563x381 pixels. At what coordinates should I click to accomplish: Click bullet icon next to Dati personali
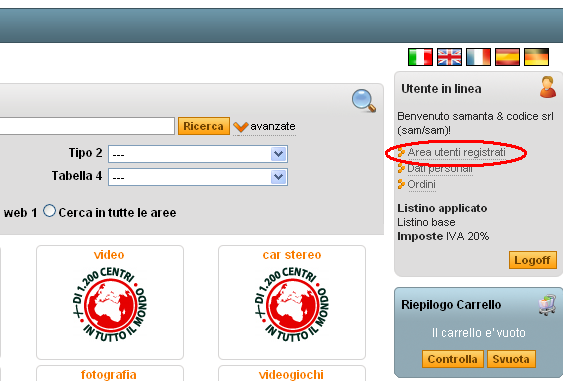tap(401, 168)
